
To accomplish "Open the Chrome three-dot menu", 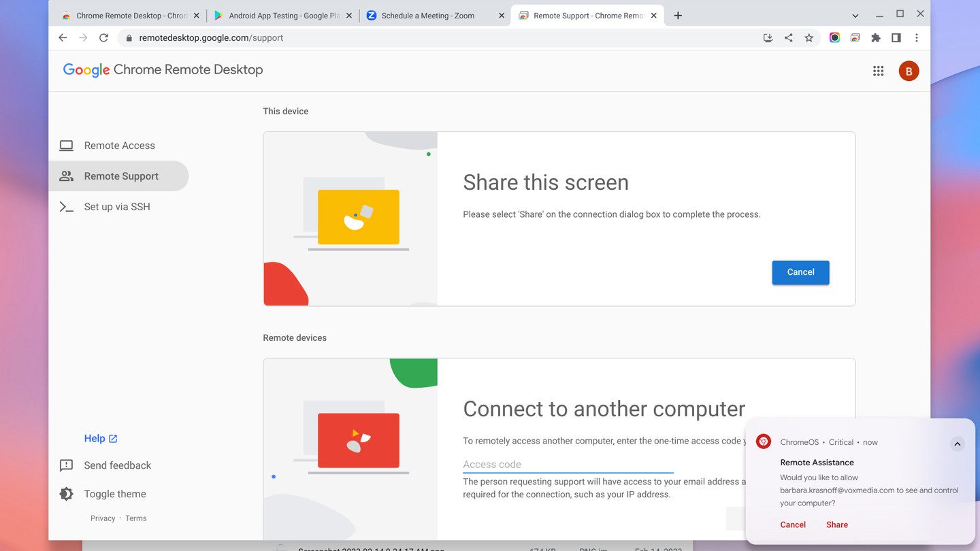I will point(917,38).
